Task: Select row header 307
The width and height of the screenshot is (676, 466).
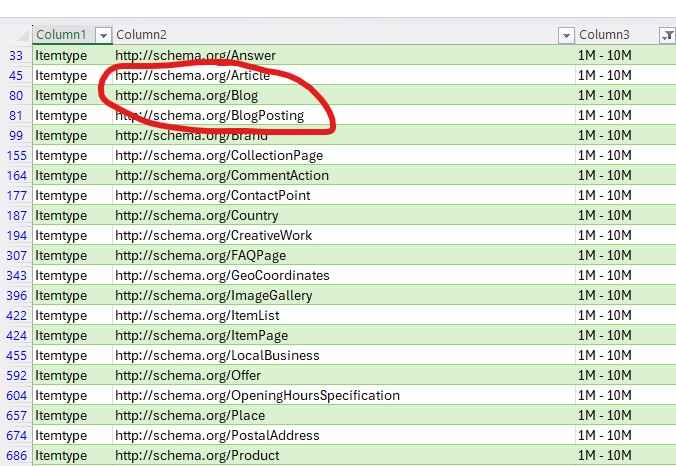Action: 16,255
